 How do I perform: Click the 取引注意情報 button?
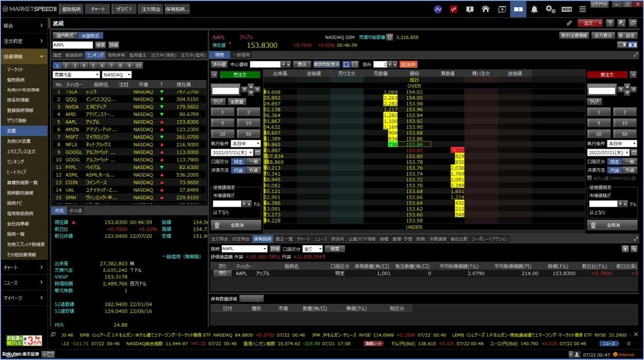(x=574, y=35)
